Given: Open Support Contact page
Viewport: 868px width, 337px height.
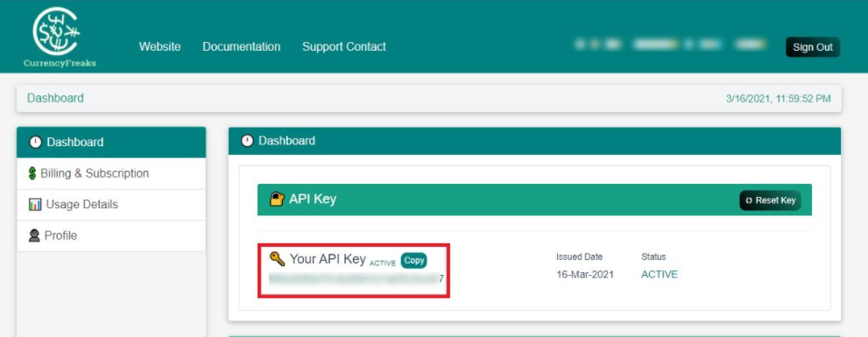Looking at the screenshot, I should tap(343, 47).
